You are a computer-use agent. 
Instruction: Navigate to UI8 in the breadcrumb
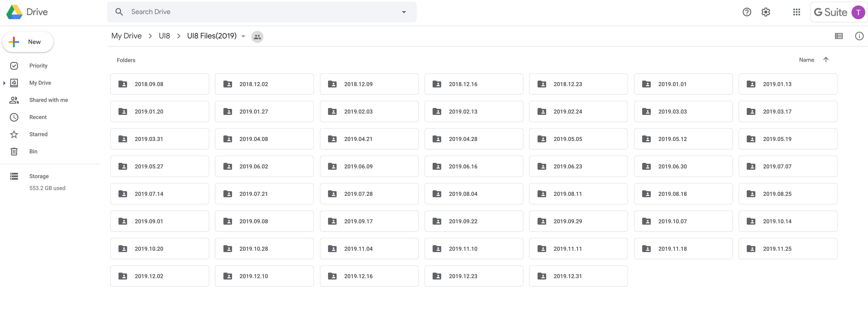click(x=164, y=36)
